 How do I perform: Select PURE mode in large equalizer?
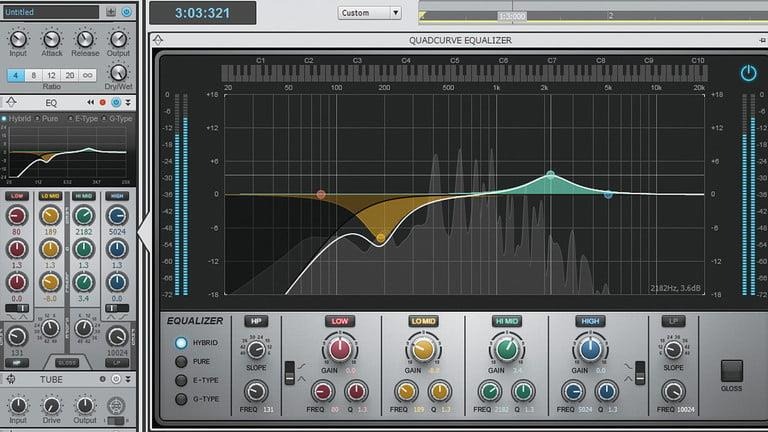tap(181, 361)
